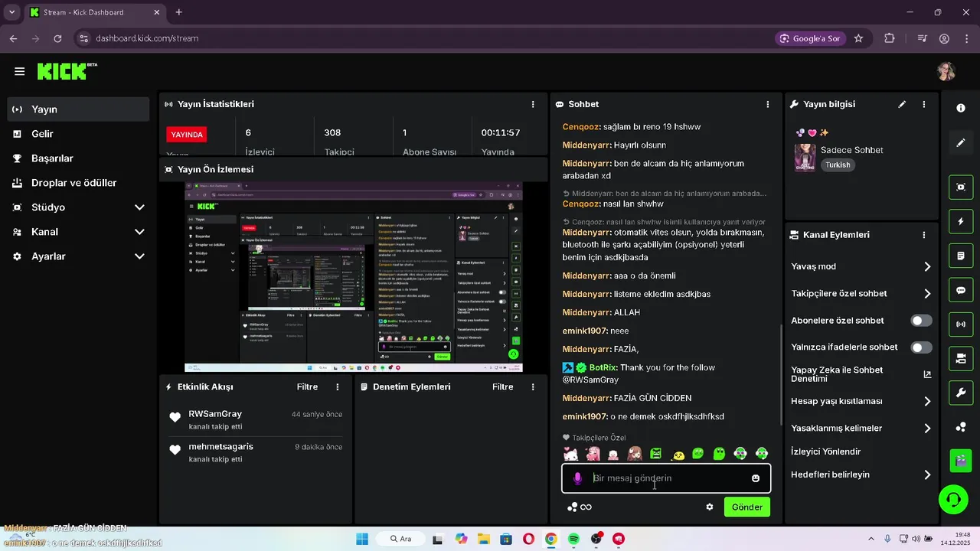Edit stream info with the pencil icon
This screenshot has width=980, height=551.
pyautogui.click(x=902, y=104)
